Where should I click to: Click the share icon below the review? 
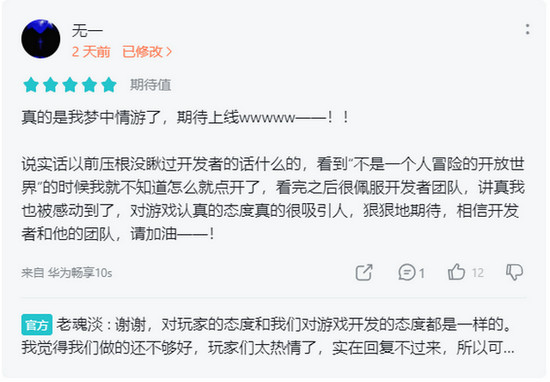tap(364, 272)
